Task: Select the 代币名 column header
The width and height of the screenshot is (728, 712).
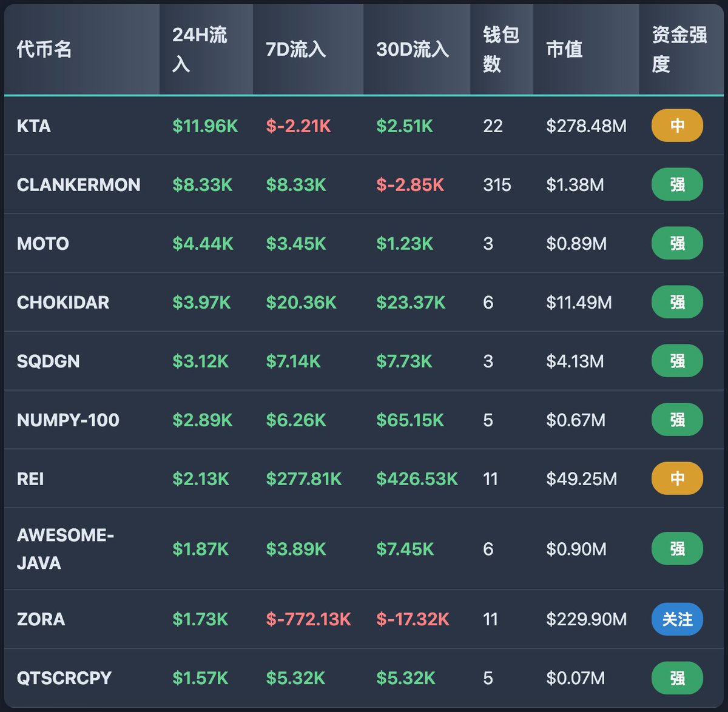Action: click(x=44, y=49)
